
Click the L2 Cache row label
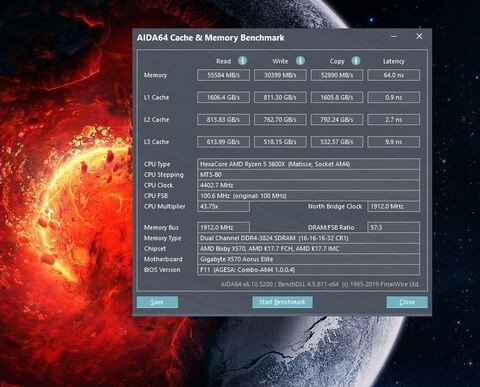156,119
